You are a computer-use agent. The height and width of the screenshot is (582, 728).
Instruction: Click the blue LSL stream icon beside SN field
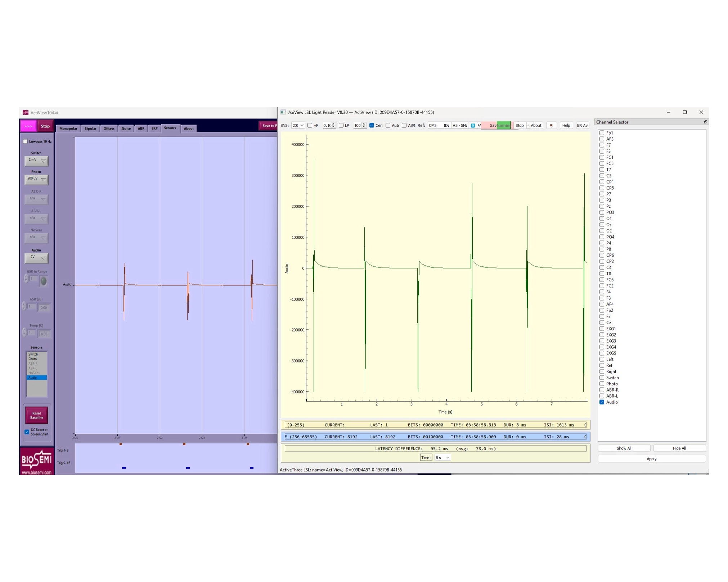(473, 125)
